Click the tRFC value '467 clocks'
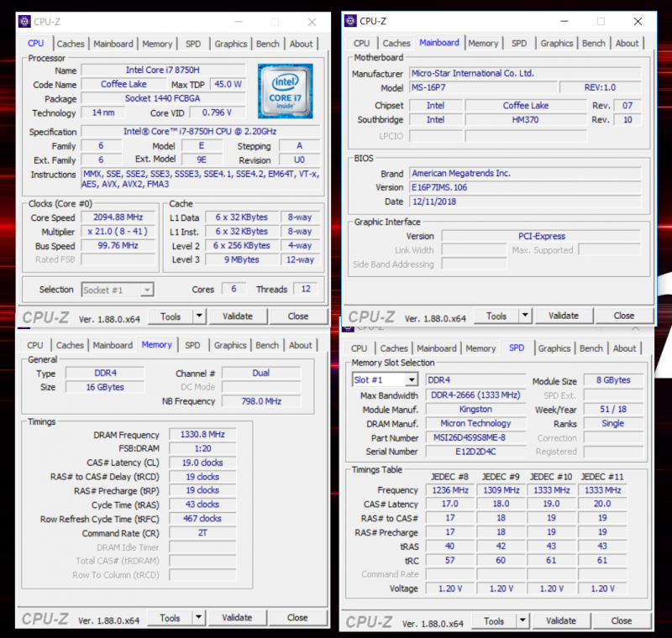The width and height of the screenshot is (672, 638). click(202, 519)
